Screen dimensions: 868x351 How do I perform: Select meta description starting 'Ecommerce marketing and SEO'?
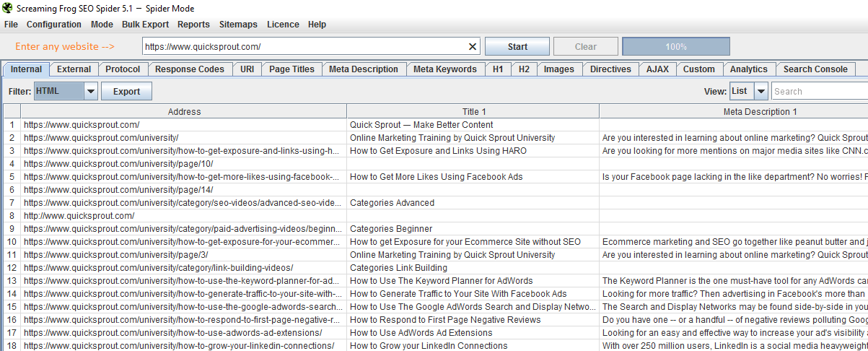pyautogui.click(x=734, y=242)
